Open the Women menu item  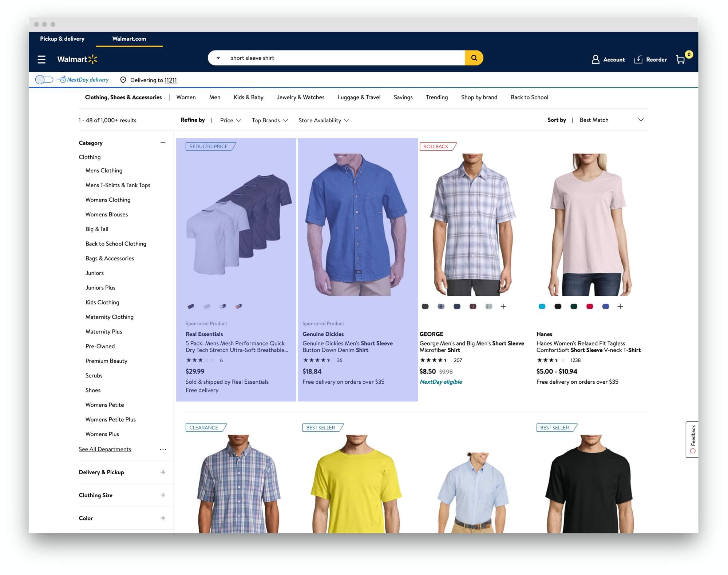coord(186,97)
